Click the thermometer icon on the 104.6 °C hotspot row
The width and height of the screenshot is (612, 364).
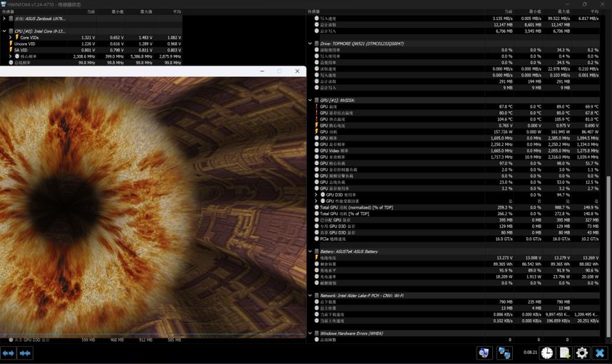click(x=316, y=119)
